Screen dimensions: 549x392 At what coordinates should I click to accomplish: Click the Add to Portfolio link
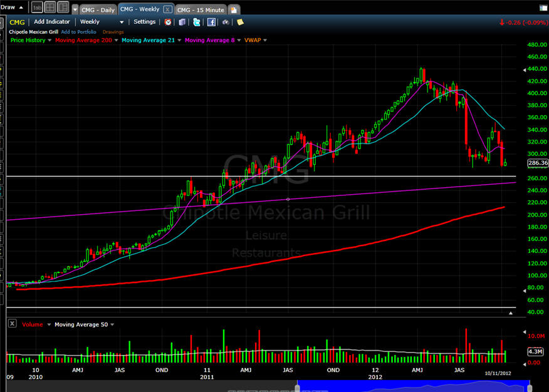tap(80, 32)
